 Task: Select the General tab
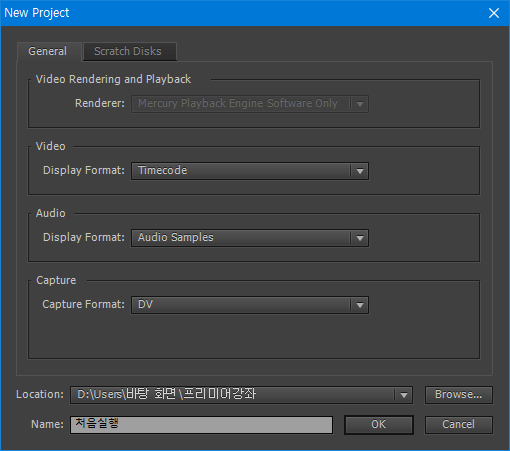[49, 51]
